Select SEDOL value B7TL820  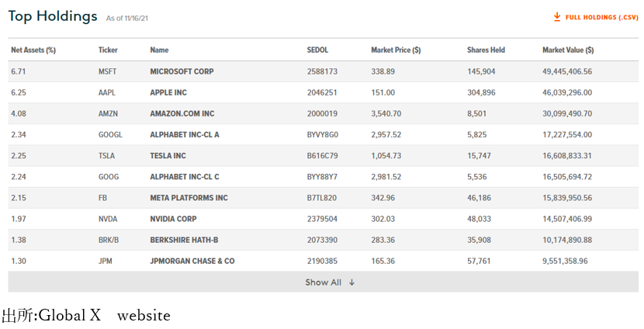coord(322,198)
